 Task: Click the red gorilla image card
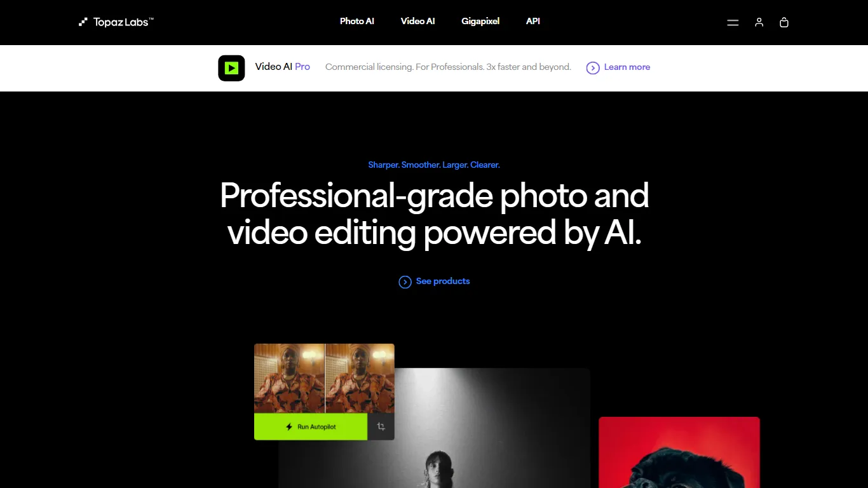tap(679, 452)
